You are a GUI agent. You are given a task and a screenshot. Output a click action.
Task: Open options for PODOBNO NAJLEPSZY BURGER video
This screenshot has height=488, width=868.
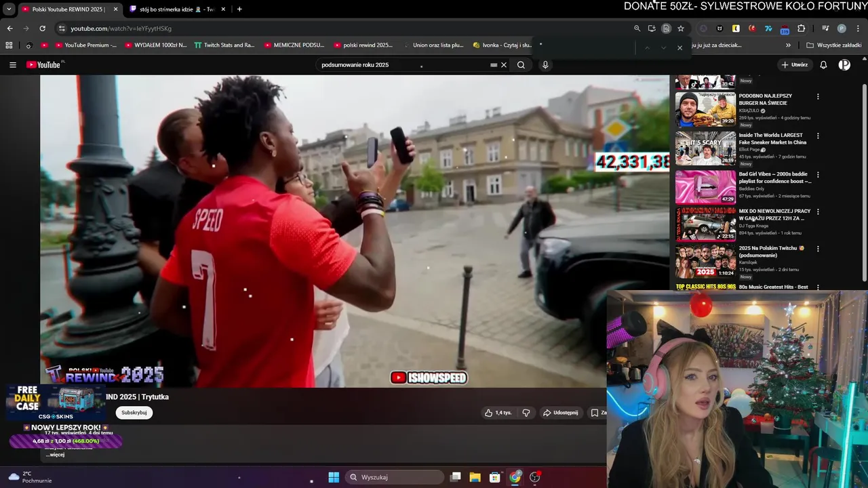pos(818,96)
